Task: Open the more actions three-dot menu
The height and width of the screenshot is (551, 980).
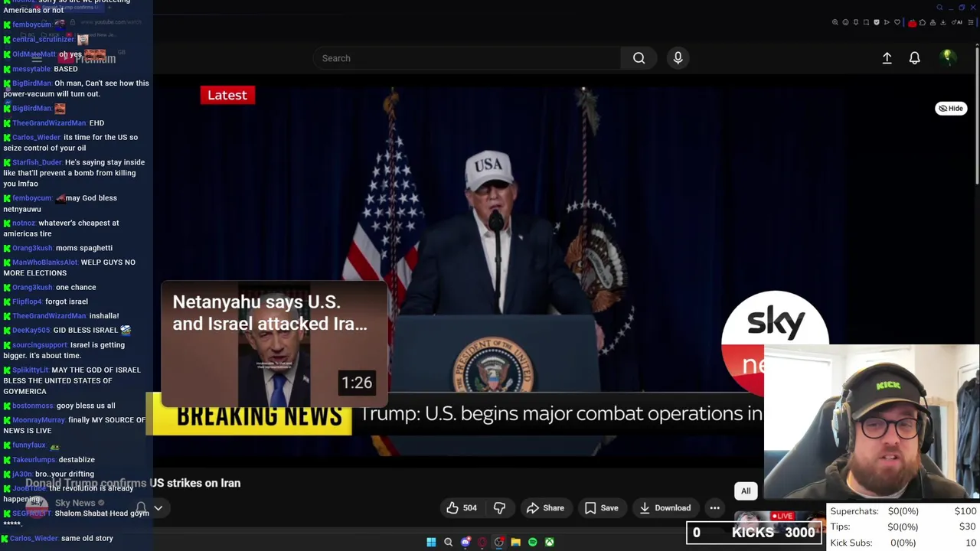Action: pyautogui.click(x=714, y=508)
